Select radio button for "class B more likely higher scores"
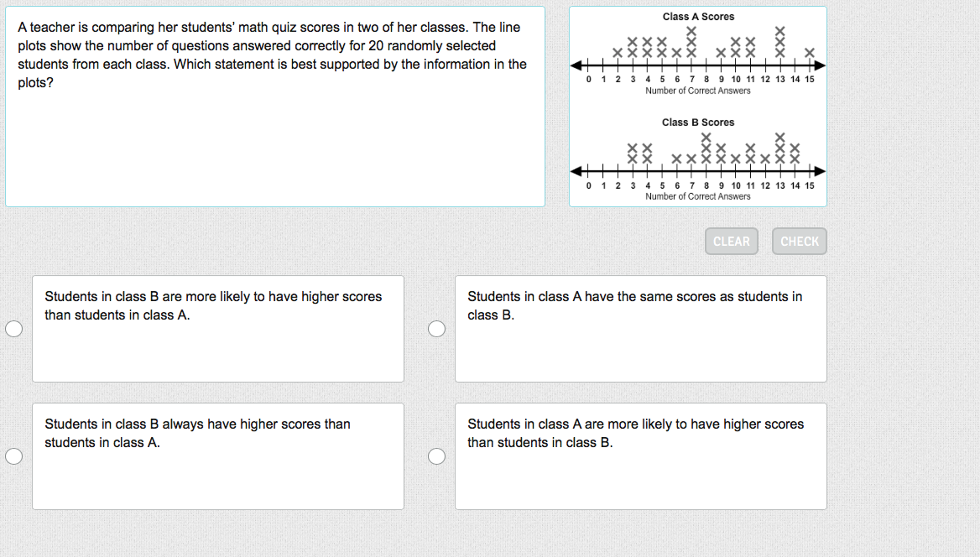 tap(13, 329)
